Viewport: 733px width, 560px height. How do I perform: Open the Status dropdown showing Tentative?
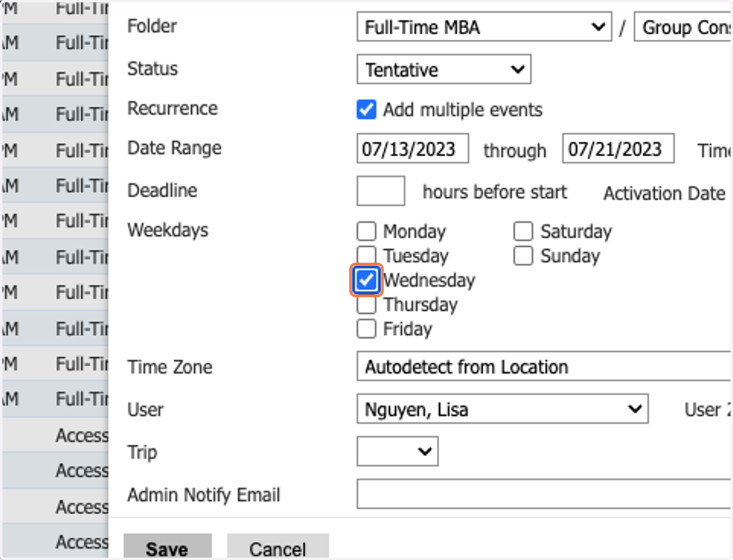(444, 70)
